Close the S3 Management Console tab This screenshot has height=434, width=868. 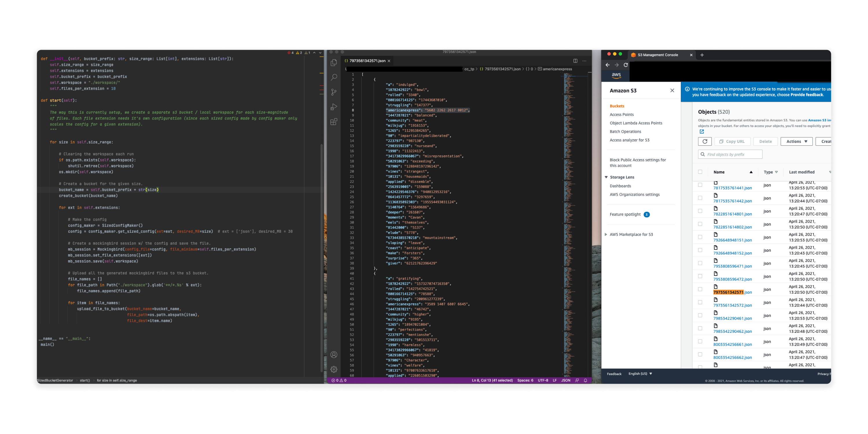pos(691,55)
